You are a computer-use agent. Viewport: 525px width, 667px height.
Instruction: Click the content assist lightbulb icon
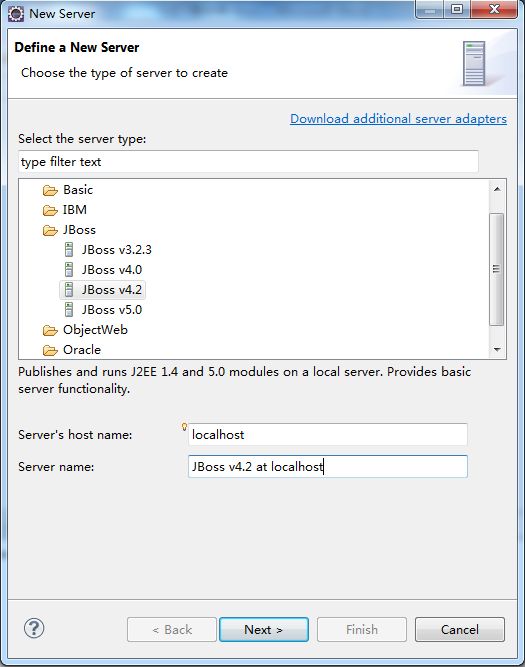(184, 427)
